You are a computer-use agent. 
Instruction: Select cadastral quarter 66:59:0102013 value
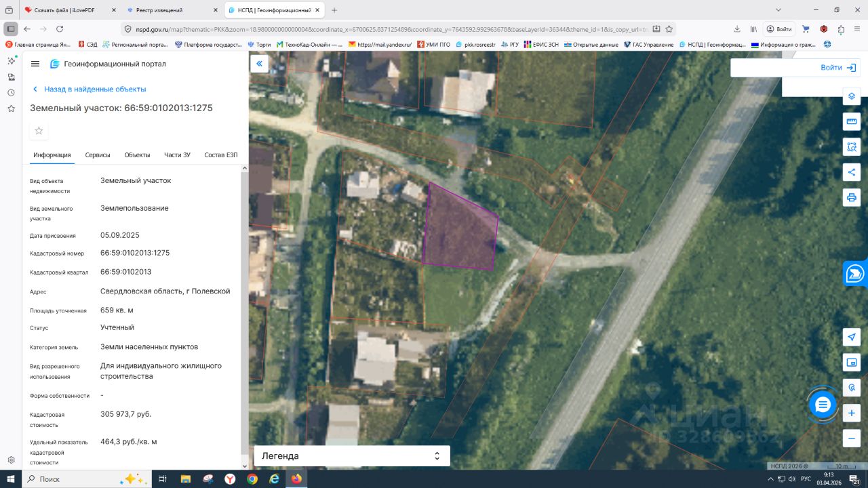pos(126,272)
